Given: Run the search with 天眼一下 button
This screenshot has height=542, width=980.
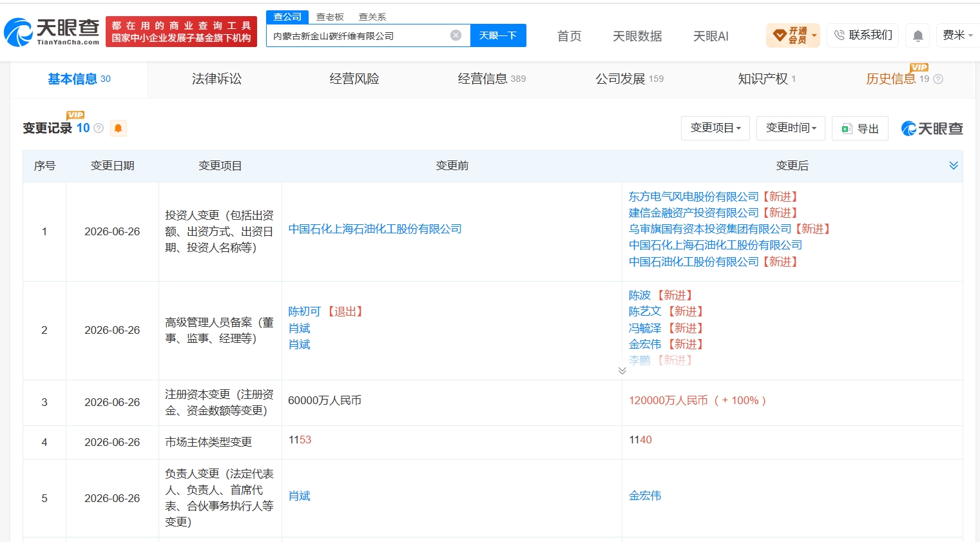Looking at the screenshot, I should click(x=498, y=35).
